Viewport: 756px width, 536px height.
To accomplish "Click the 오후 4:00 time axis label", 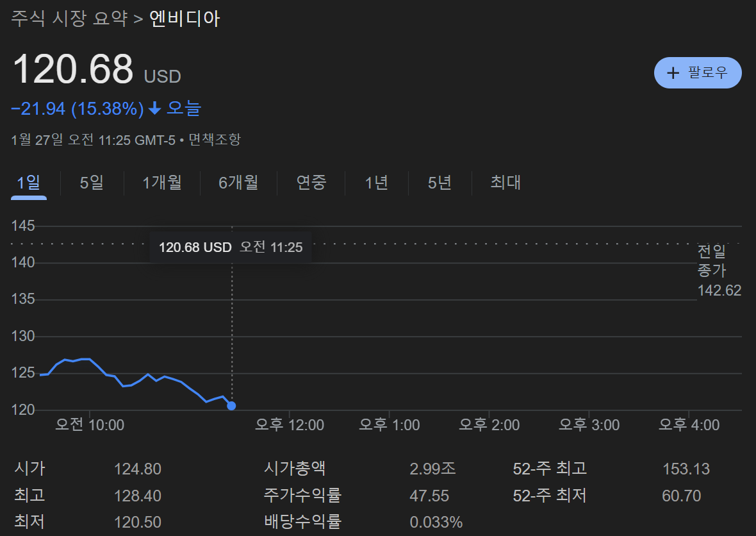I will 689,425.
